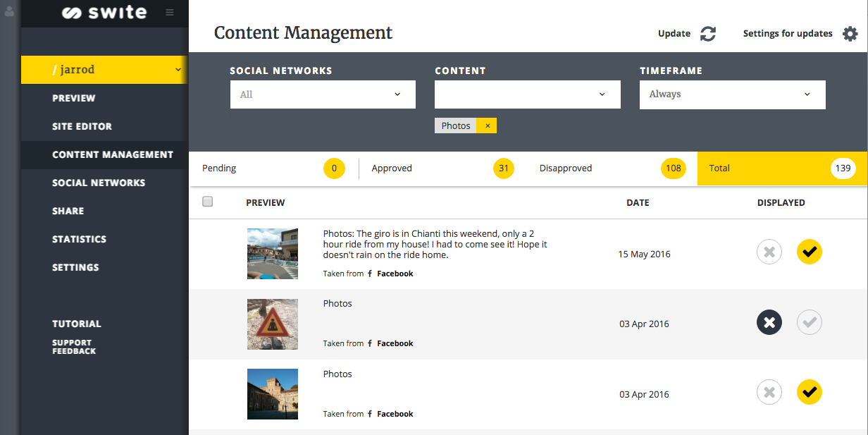The image size is (868, 435).
Task: Tick the select-all checkbox beside Preview header
Action: (207, 202)
